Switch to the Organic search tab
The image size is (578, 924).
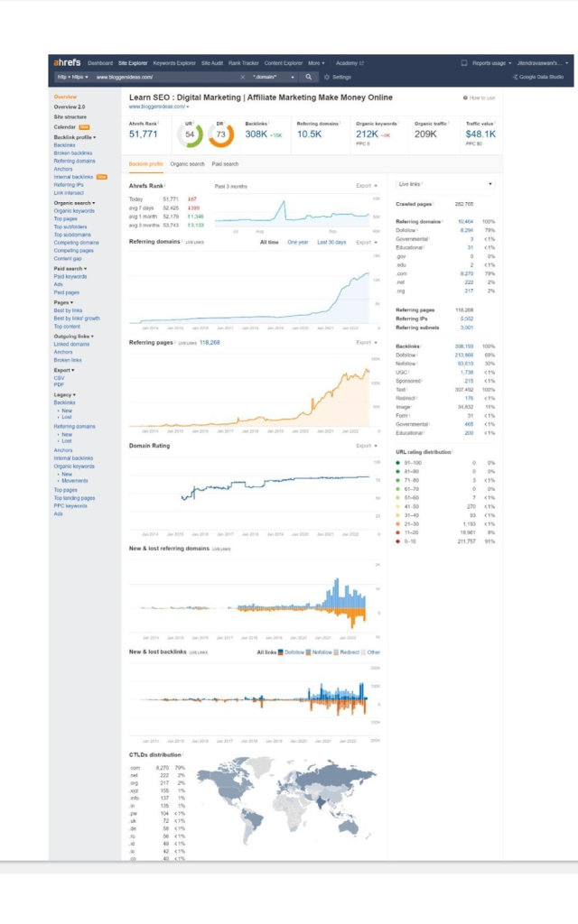pyautogui.click(x=188, y=164)
